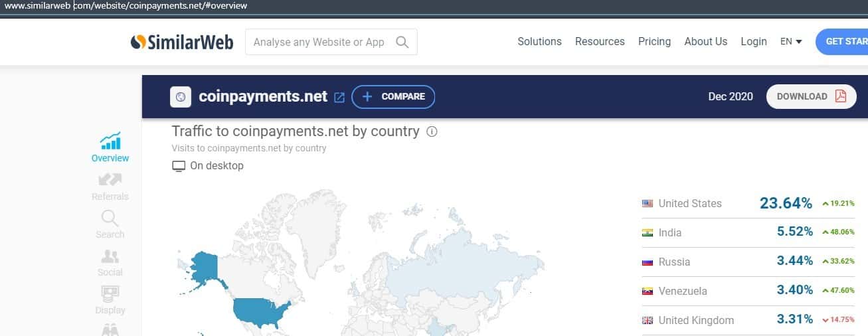Click the India country name
The height and width of the screenshot is (336, 868).
pyautogui.click(x=670, y=233)
